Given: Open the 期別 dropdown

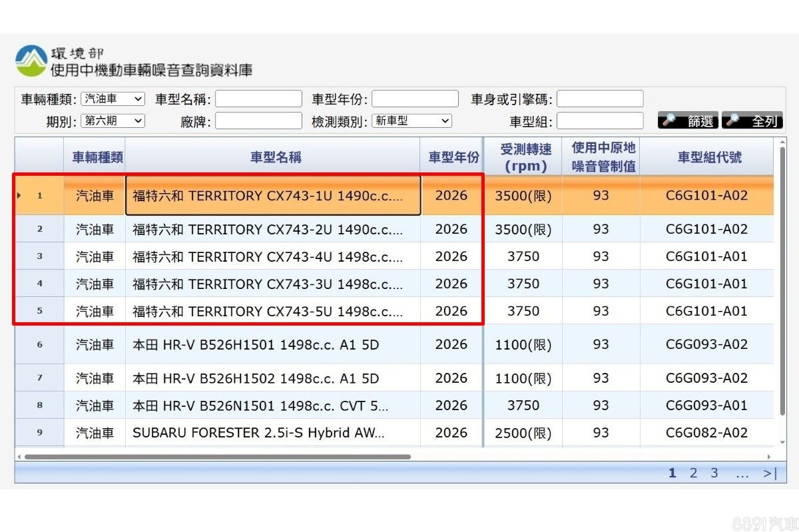Looking at the screenshot, I should [113, 121].
